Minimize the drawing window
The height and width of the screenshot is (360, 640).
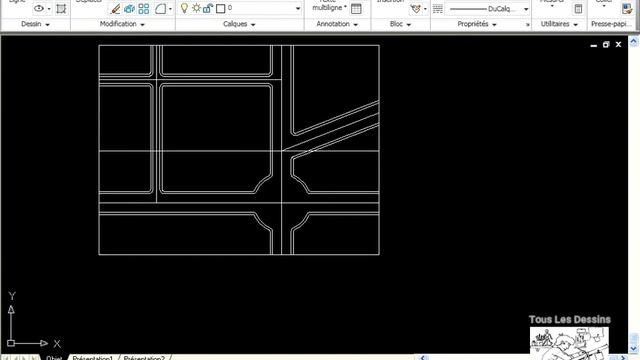click(x=594, y=45)
